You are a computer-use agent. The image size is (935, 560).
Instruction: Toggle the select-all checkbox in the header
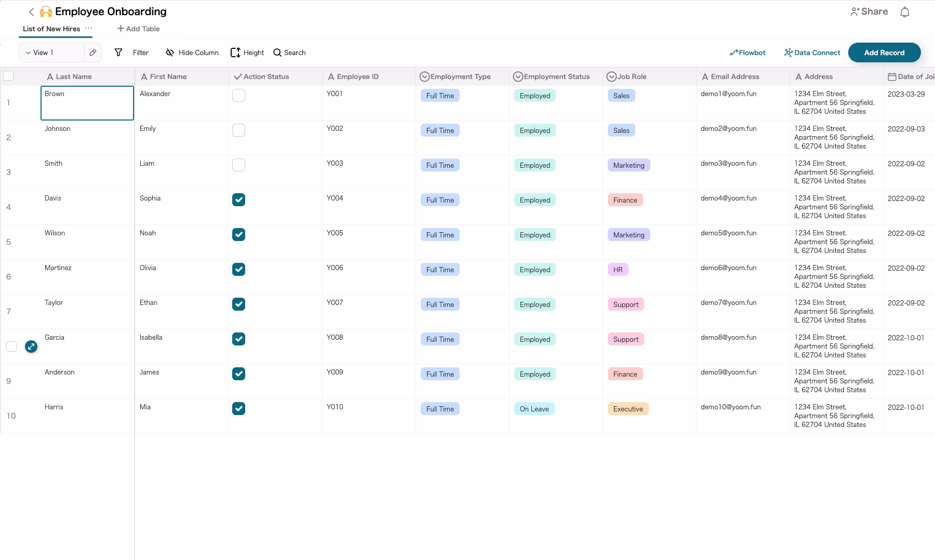pos(8,76)
